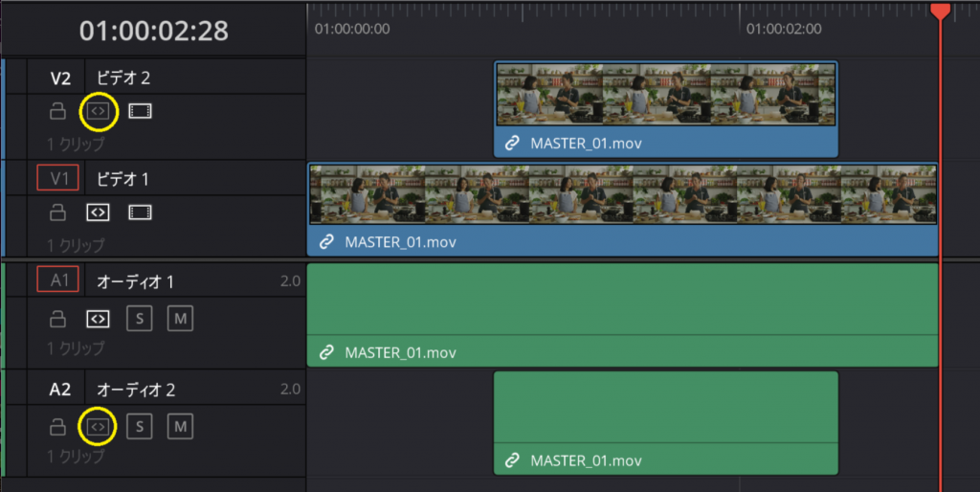Click ruler at 01:00:02:00 label
This screenshot has height=492, width=980.
tap(784, 29)
